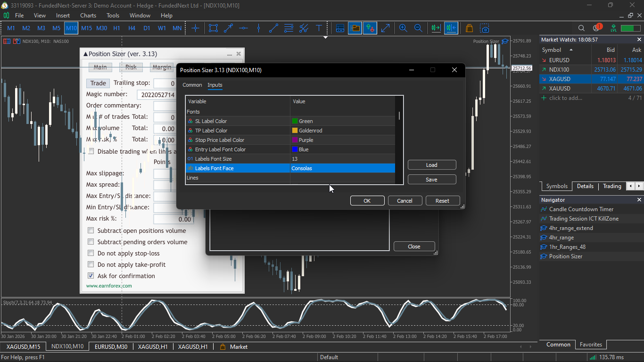The height and width of the screenshot is (362, 644).
Task: Click the Goldenrod TP Label color swatch
Action: pos(295,131)
